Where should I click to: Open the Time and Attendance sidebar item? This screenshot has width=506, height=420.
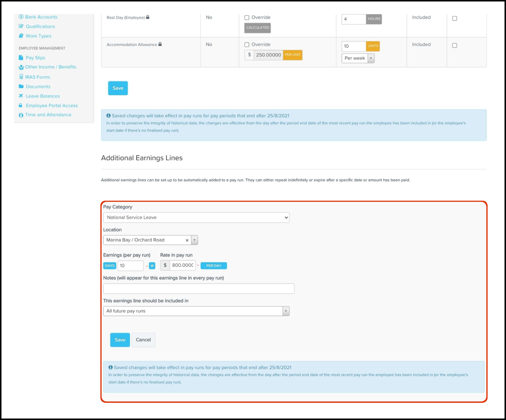point(48,115)
